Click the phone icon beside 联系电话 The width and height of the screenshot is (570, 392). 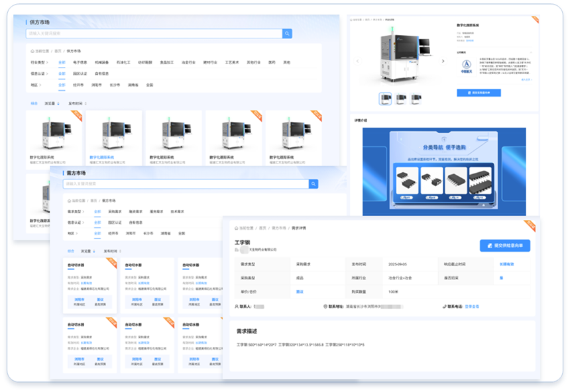[x=444, y=307]
